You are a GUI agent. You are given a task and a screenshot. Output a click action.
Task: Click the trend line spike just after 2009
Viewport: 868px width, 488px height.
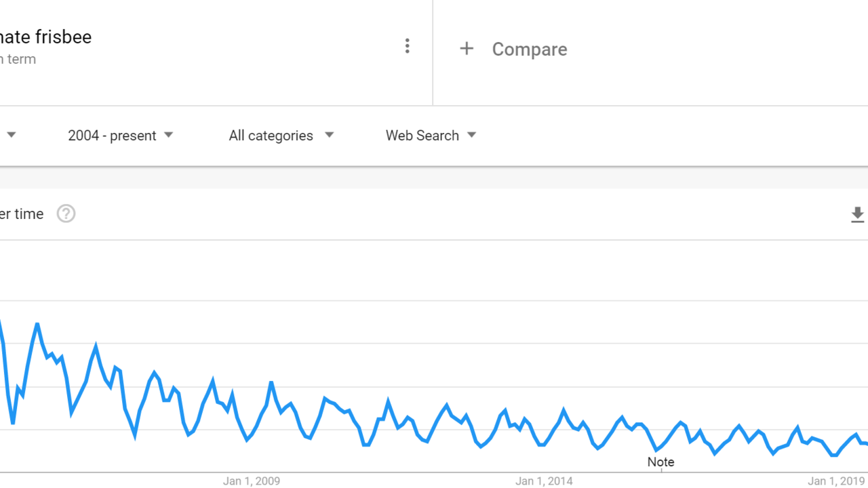(x=271, y=383)
